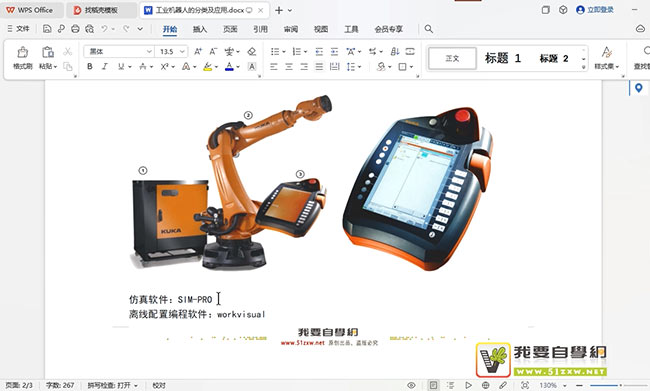Open the Styles Set icon

[x=606, y=57]
